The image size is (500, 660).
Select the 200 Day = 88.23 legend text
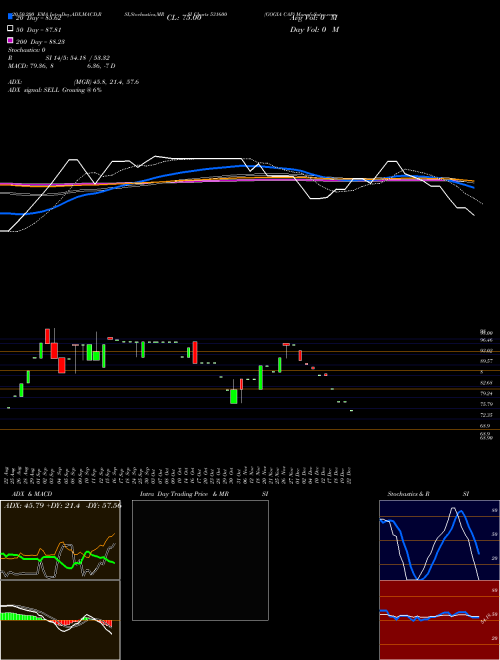40,42
